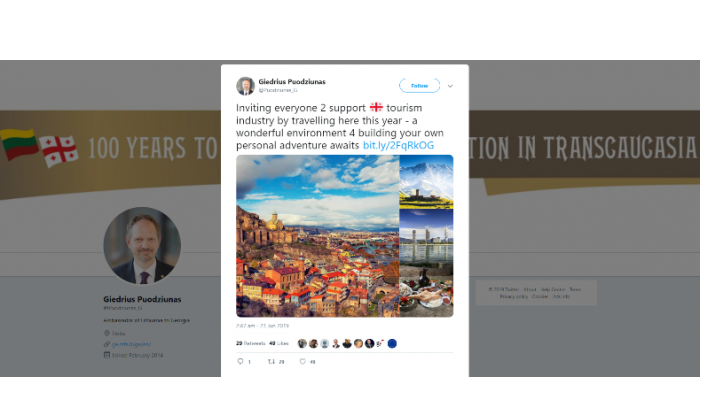The height and width of the screenshot is (400, 710).
Task: Open the large Tbilisi old town photo
Action: pyautogui.click(x=317, y=236)
